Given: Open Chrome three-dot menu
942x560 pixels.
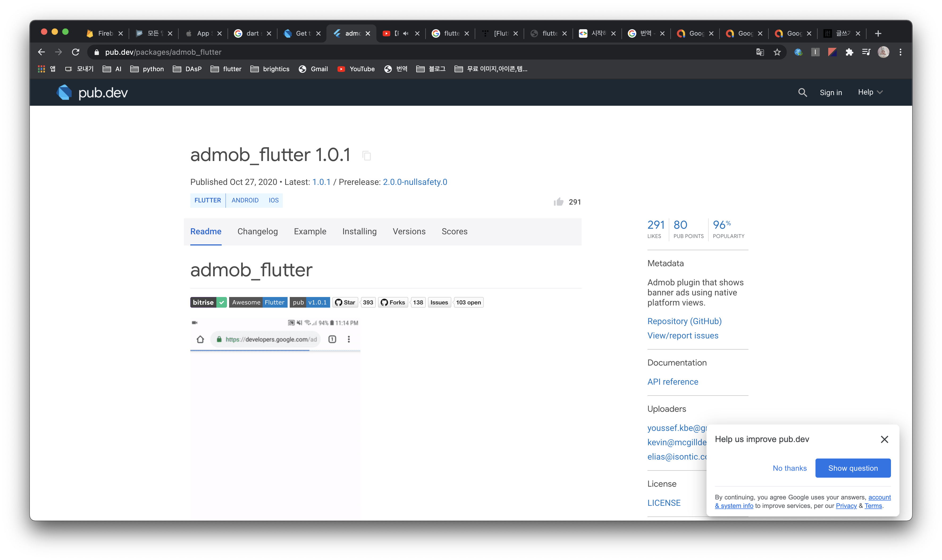Looking at the screenshot, I should (x=901, y=52).
